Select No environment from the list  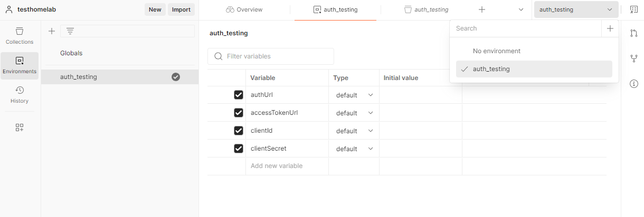[x=496, y=51]
